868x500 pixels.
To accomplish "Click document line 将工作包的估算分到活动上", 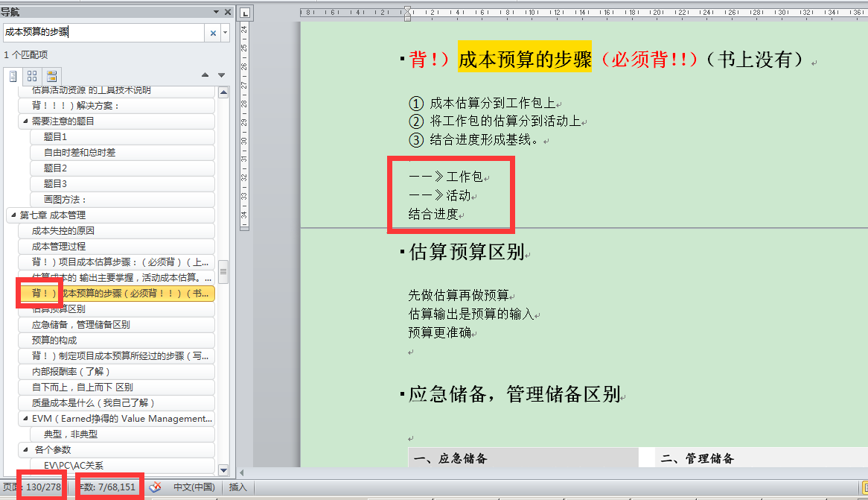I will pos(505,121).
